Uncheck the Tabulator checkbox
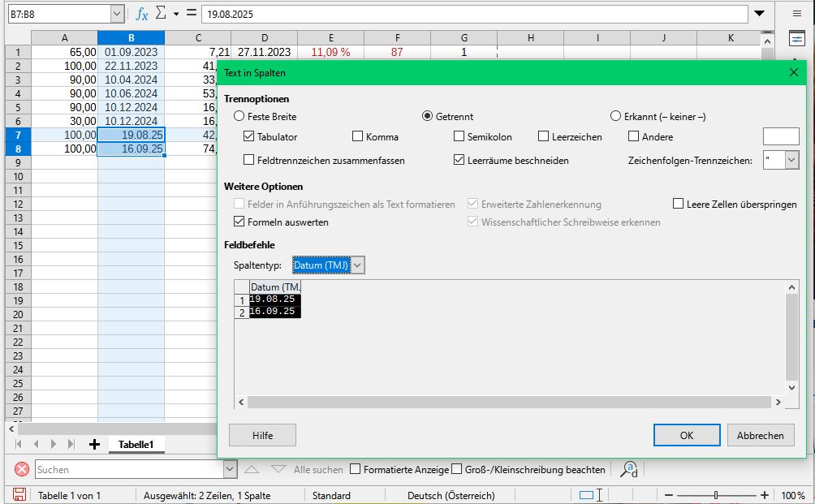815x504 pixels. pos(249,137)
